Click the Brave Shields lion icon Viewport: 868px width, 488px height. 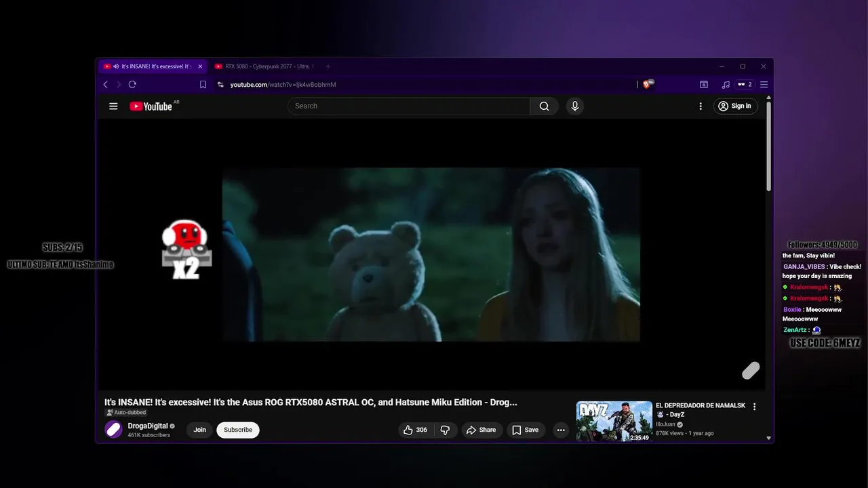(x=646, y=85)
